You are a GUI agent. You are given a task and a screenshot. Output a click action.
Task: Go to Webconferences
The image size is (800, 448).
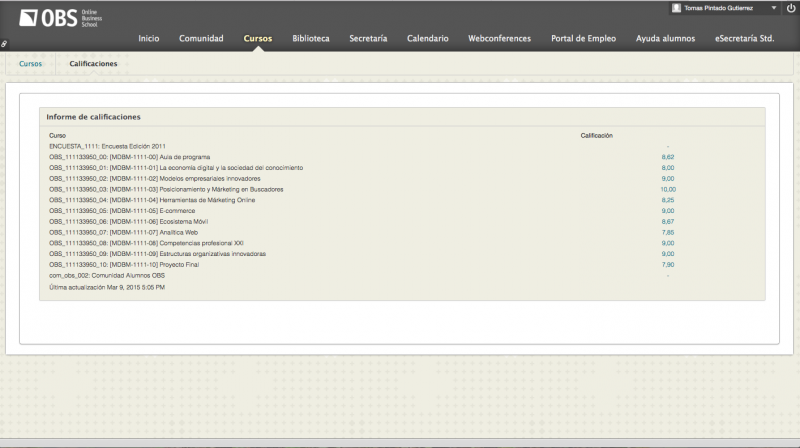coord(499,39)
